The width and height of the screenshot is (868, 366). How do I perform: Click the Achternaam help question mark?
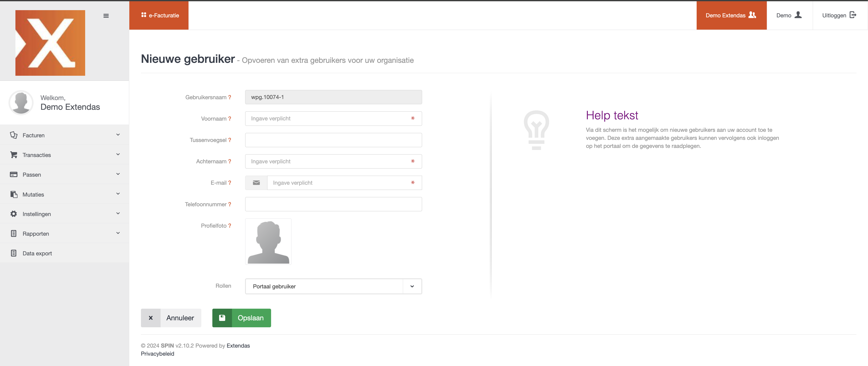point(229,162)
